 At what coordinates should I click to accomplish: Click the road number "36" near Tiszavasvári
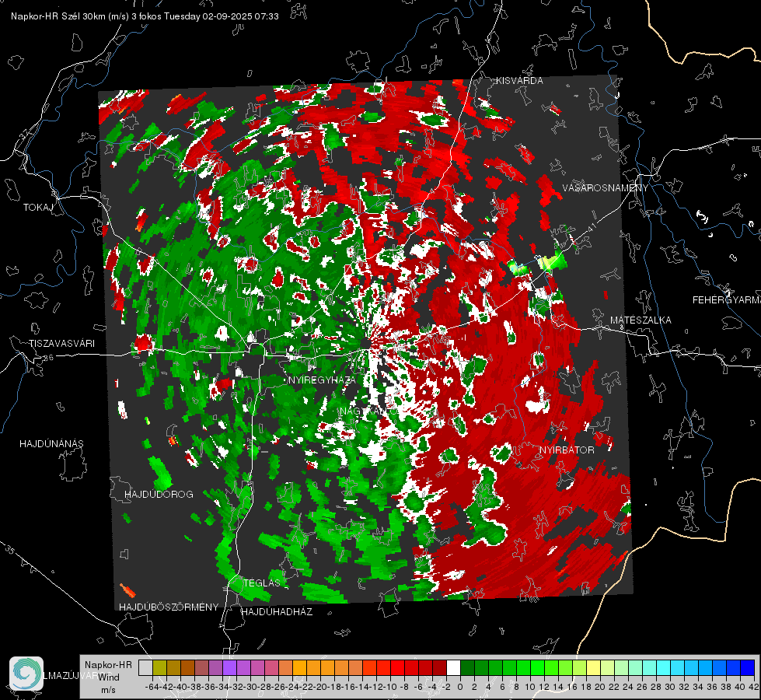coord(48,358)
